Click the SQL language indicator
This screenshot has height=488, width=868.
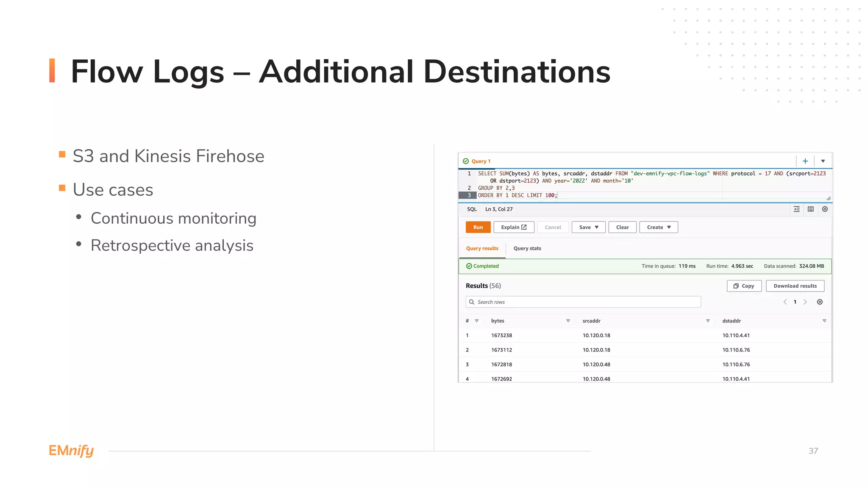[x=472, y=209]
